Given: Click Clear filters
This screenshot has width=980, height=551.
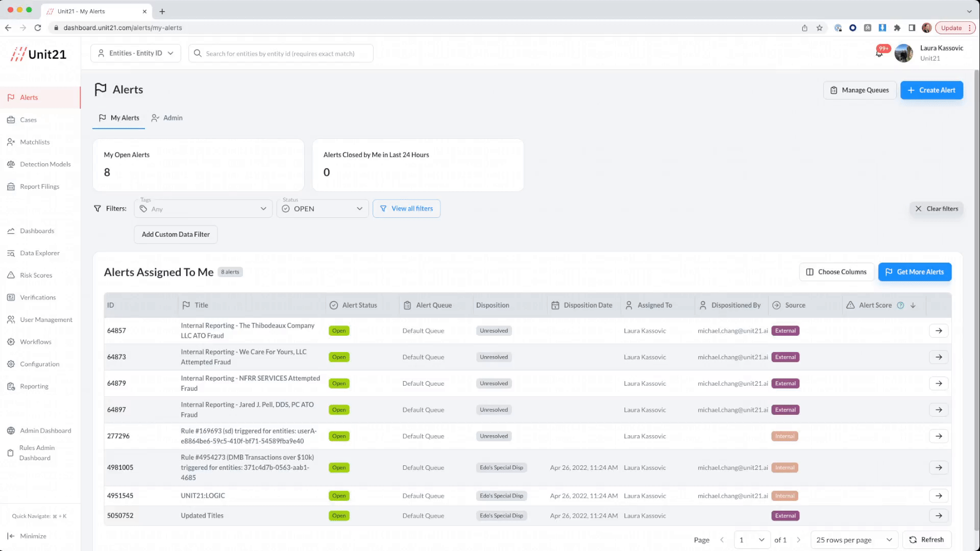Looking at the screenshot, I should pyautogui.click(x=937, y=209).
